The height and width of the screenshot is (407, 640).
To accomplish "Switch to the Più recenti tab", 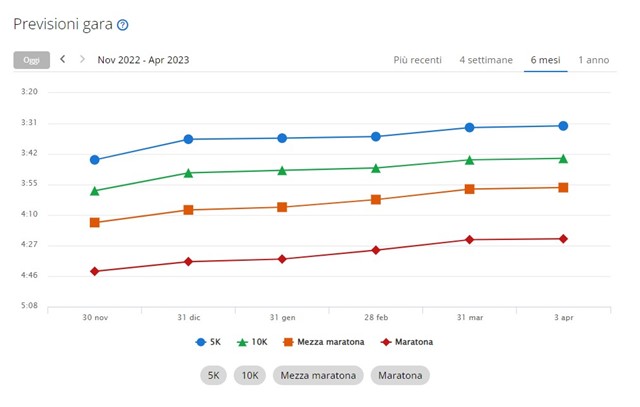I will pyautogui.click(x=417, y=60).
